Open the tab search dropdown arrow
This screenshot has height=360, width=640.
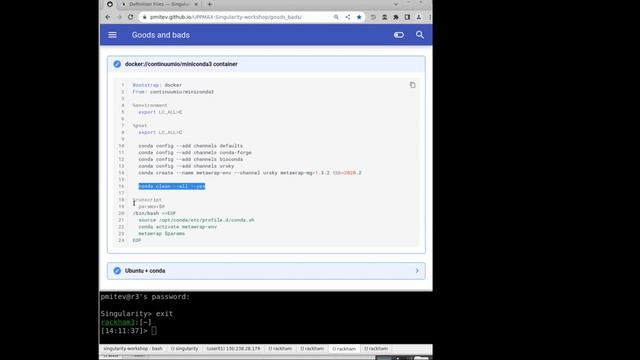(396, 4)
